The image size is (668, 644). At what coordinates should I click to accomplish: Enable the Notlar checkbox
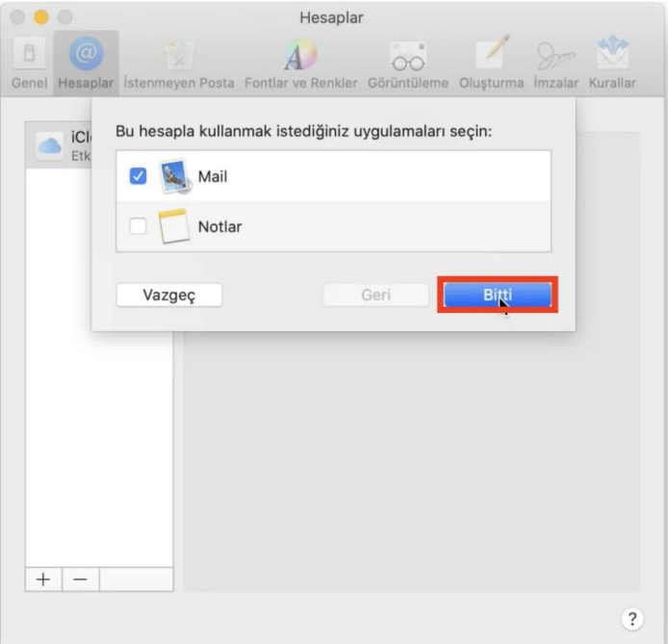[x=138, y=227]
